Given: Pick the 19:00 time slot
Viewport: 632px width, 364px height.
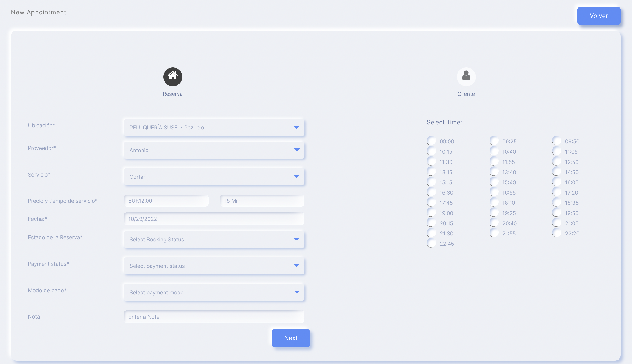Looking at the screenshot, I should (x=431, y=213).
